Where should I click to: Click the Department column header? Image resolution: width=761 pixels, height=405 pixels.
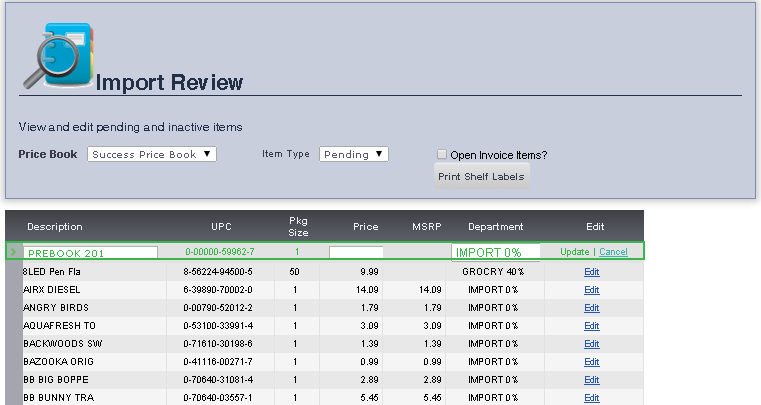pos(496,227)
